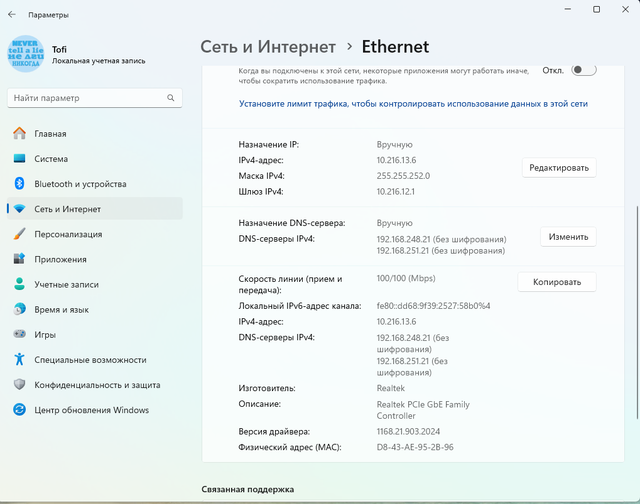The image size is (640, 504).
Task: Open 'Центр обновления Windows'
Action: [95, 410]
